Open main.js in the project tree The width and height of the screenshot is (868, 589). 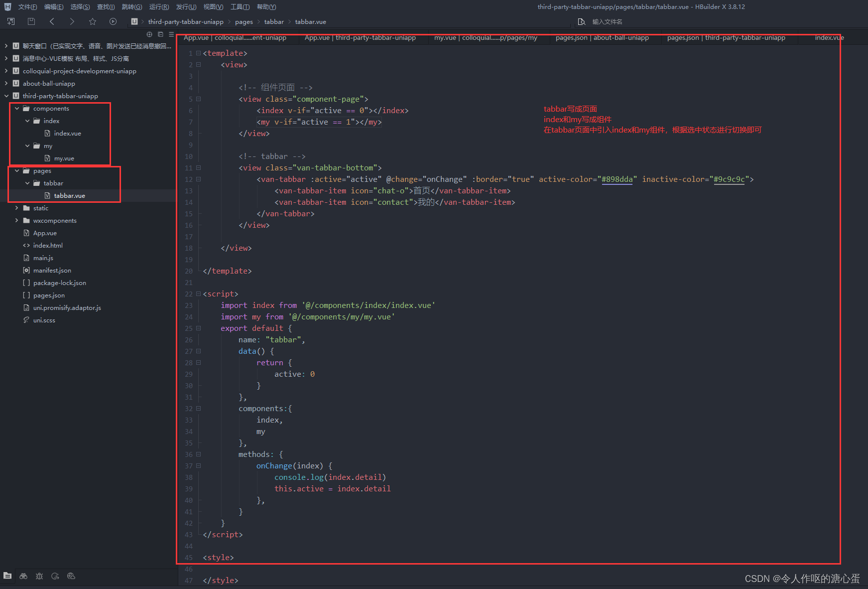pyautogui.click(x=43, y=258)
